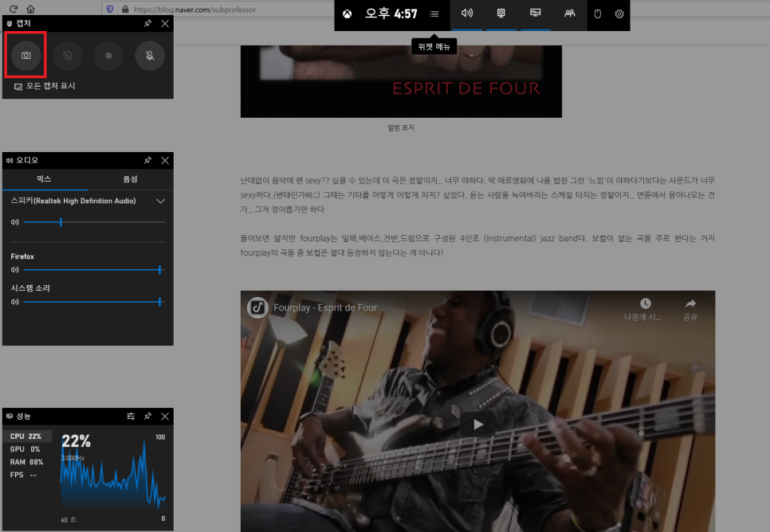Switch to the 믹스 tab
770x532 pixels.
pos(45,179)
